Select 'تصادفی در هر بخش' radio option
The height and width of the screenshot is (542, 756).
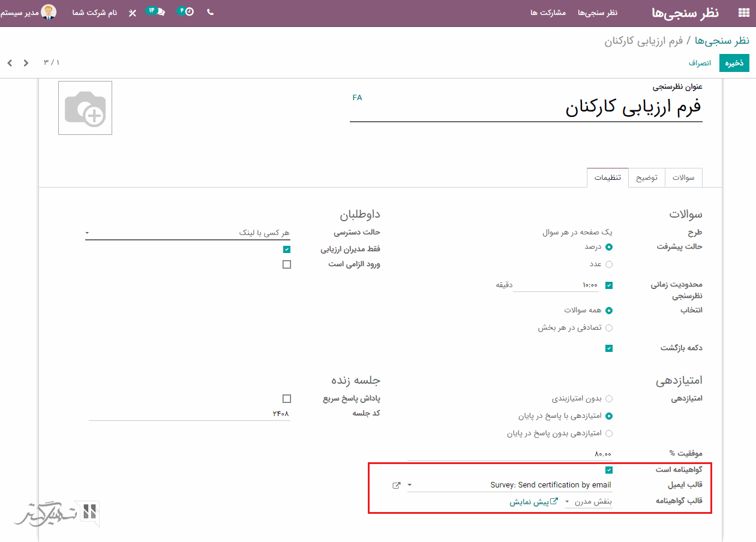(x=609, y=328)
